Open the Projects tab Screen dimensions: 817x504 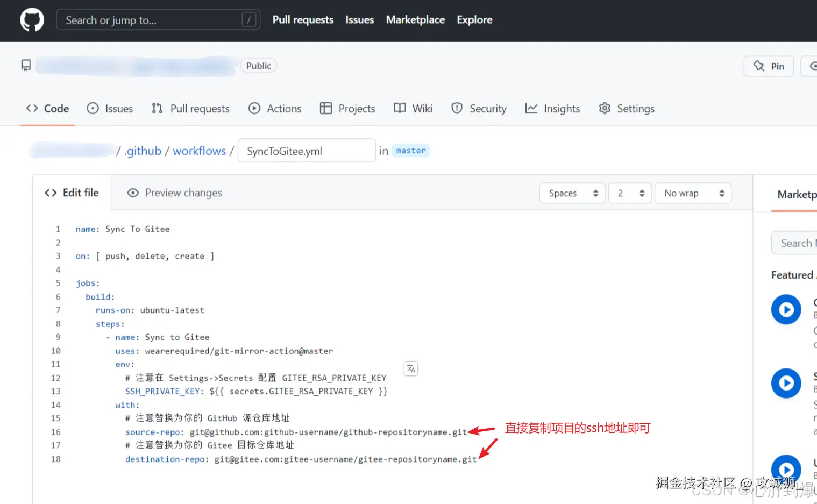tap(347, 109)
